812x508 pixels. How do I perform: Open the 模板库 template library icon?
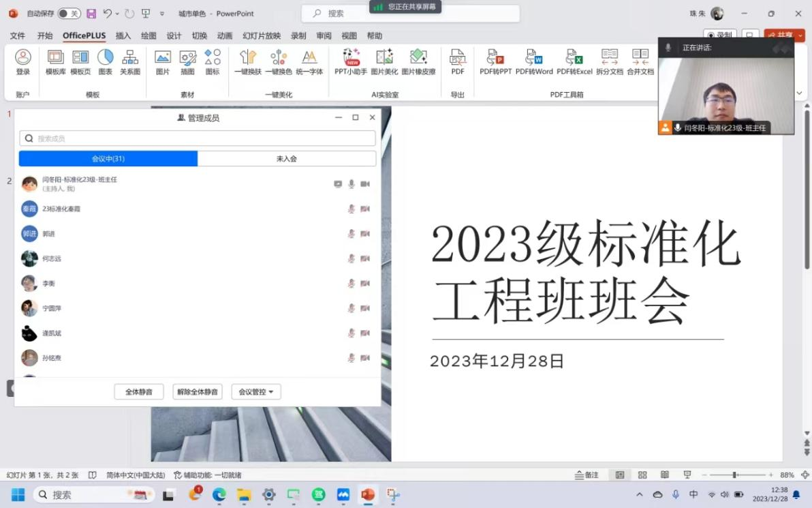click(x=55, y=61)
